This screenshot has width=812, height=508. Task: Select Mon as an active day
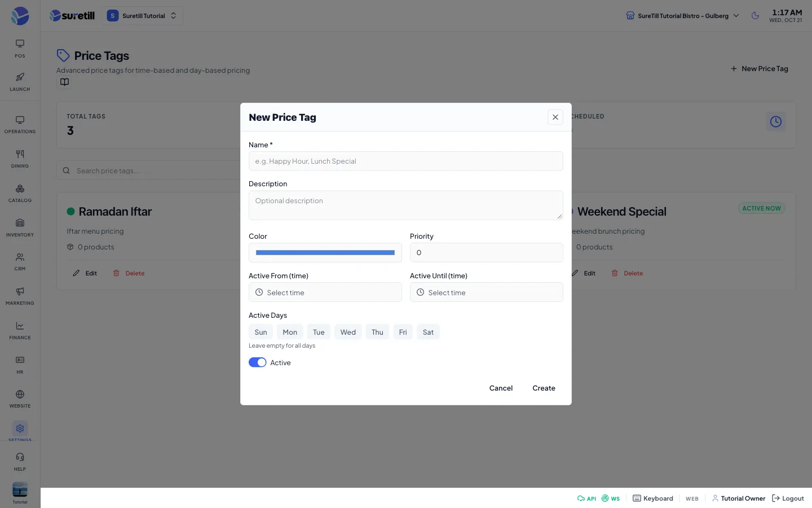tap(290, 332)
